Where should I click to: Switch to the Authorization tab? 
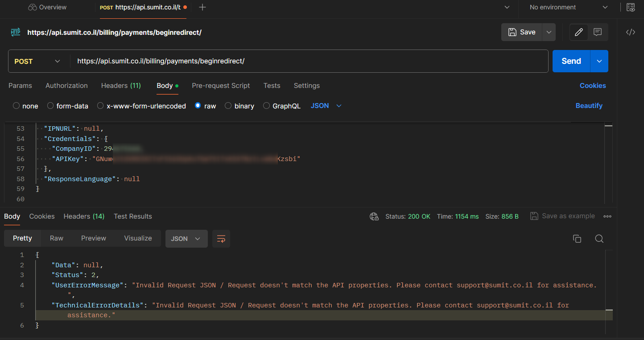[x=66, y=86]
